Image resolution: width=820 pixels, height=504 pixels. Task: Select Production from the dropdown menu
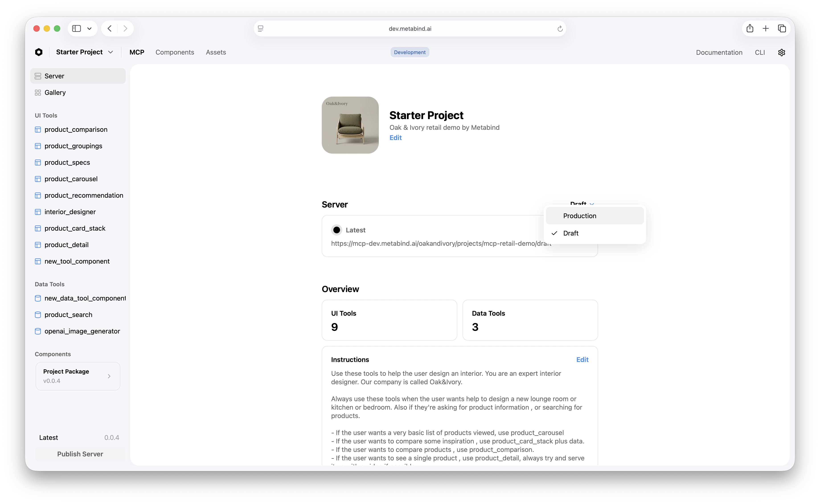point(595,216)
